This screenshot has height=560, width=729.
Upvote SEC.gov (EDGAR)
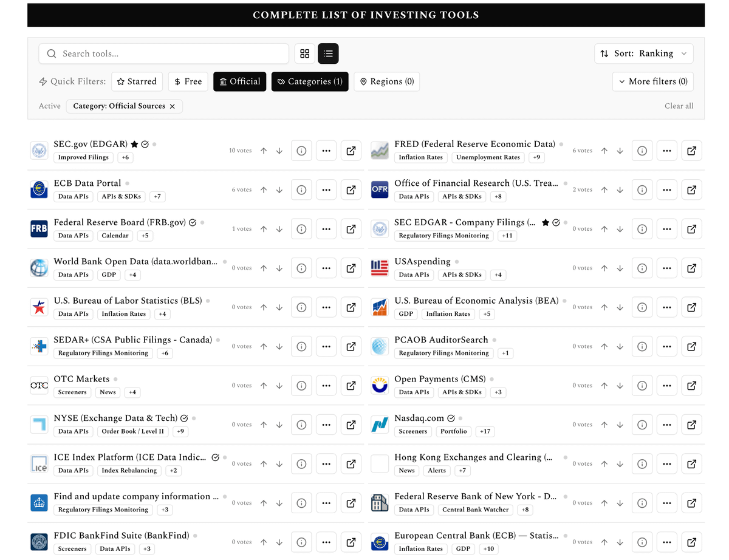tap(264, 151)
